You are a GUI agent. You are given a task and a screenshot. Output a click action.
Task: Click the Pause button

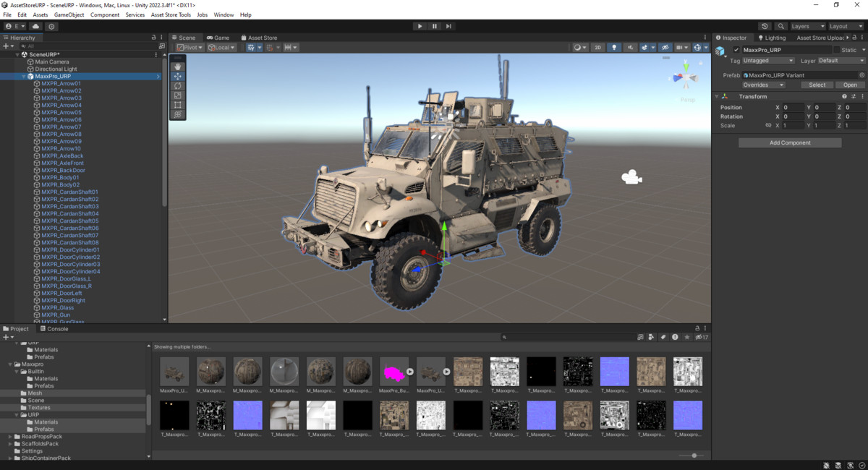click(x=434, y=26)
